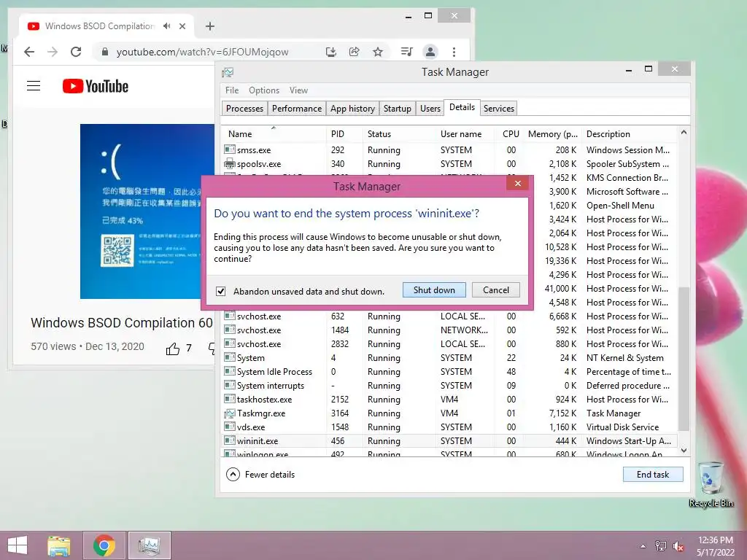Select the Taskmgr.exe row

point(449,413)
